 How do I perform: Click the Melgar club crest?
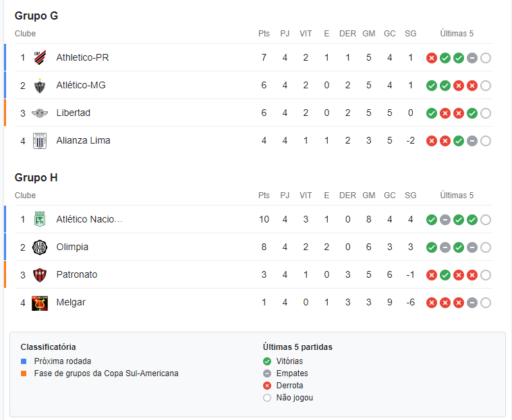tap(40, 303)
